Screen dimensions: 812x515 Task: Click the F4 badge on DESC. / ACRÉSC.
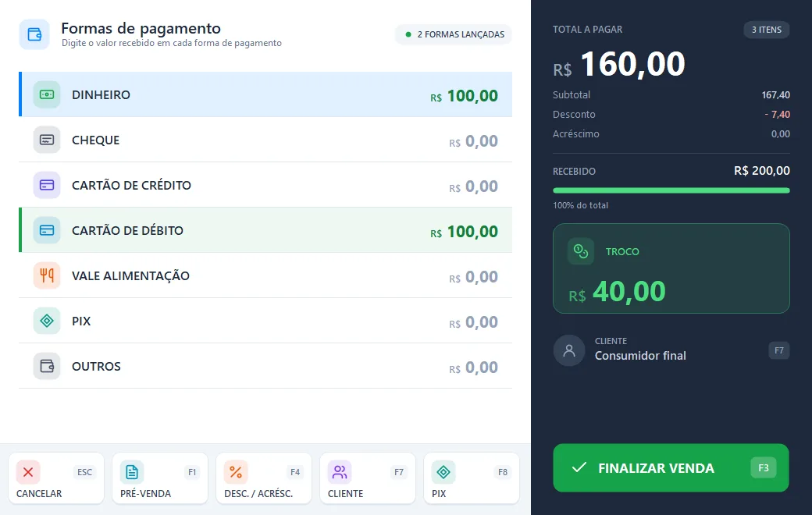[x=295, y=472]
